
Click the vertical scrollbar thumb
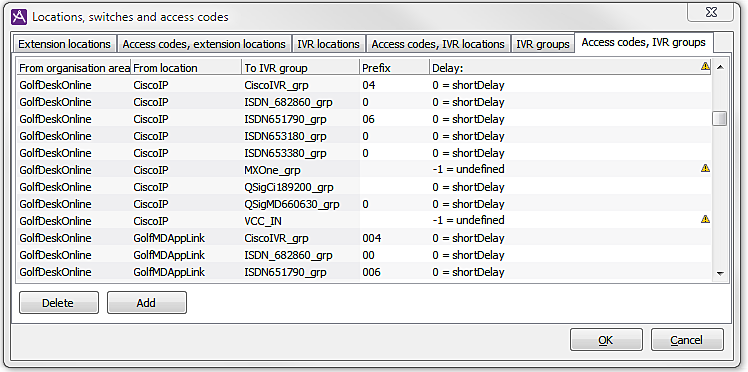click(719, 119)
